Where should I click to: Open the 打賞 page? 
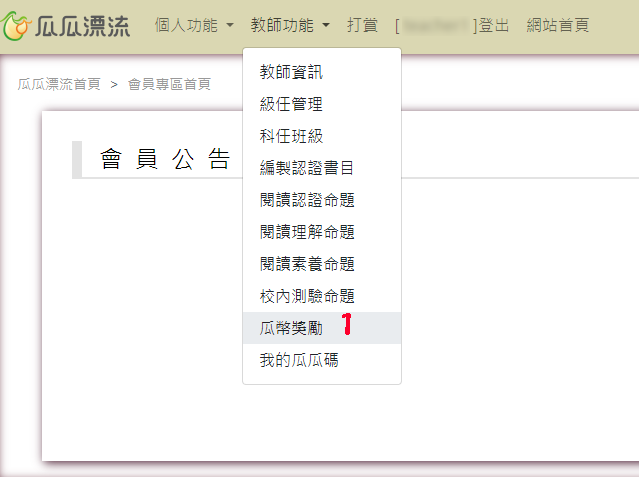coord(362,25)
